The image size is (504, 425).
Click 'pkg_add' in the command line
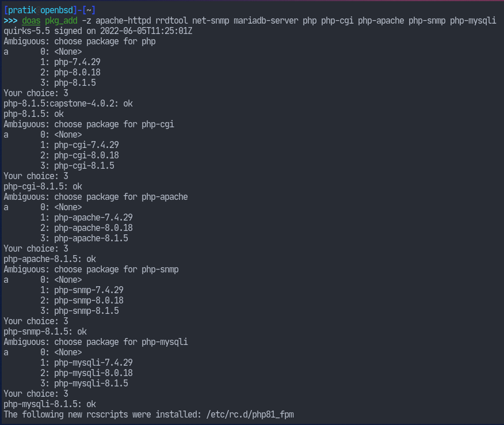[61, 21]
